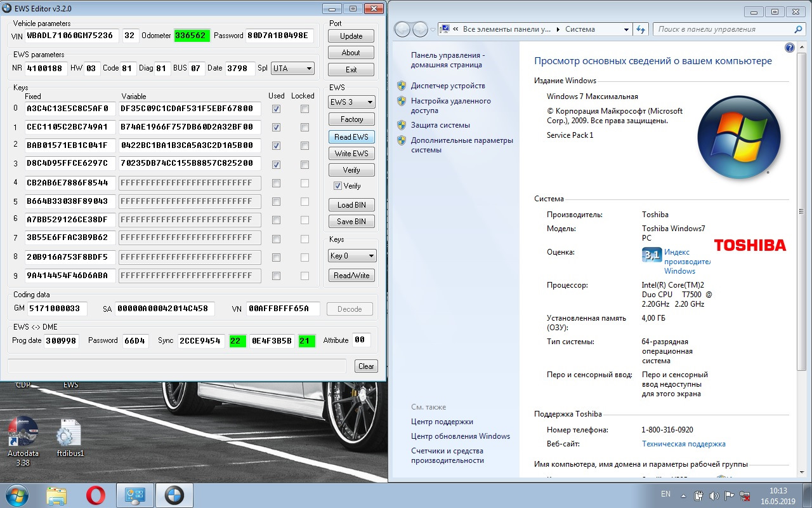
Task: Uncheck the Used checkbox for key 0
Action: (276, 109)
